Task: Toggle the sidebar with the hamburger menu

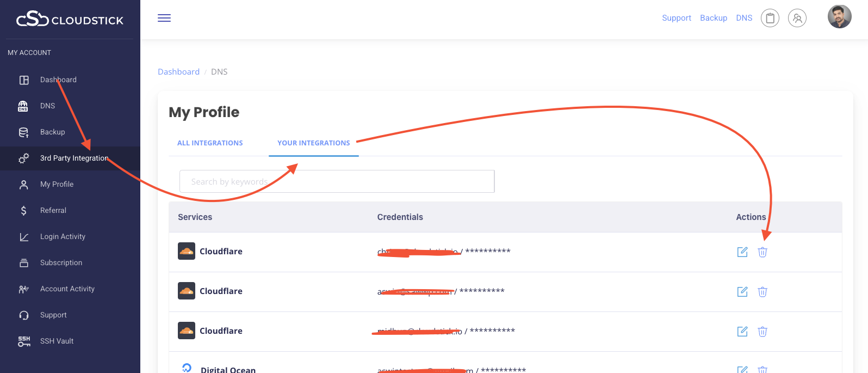Action: tap(164, 18)
